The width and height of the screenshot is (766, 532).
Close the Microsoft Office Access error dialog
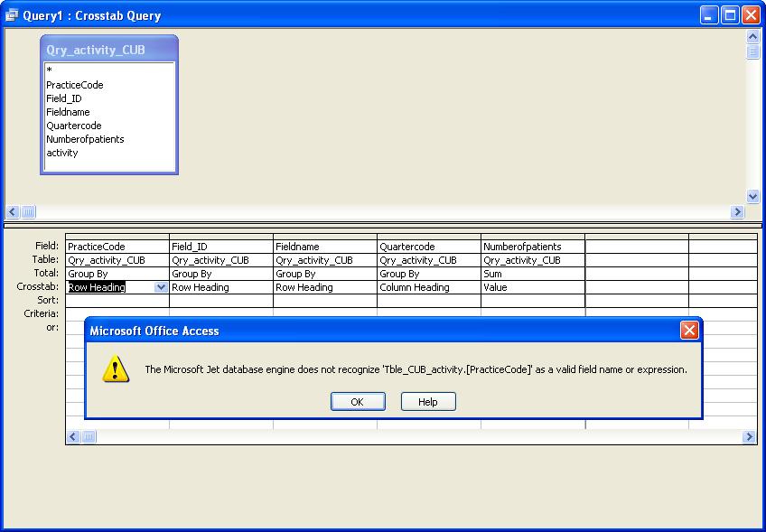point(689,331)
